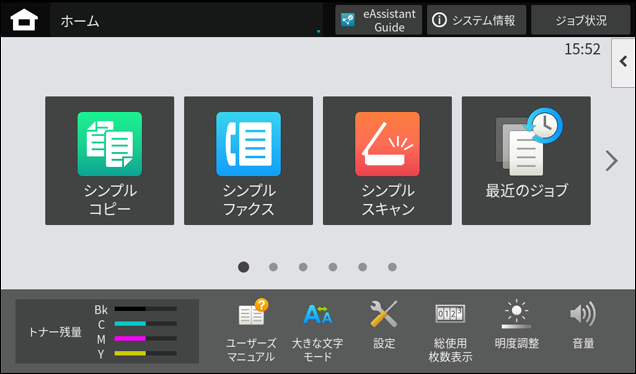Screen dimensions: 636x374
Task: Open the シンプルファクス fax tile
Action: [x=248, y=161]
